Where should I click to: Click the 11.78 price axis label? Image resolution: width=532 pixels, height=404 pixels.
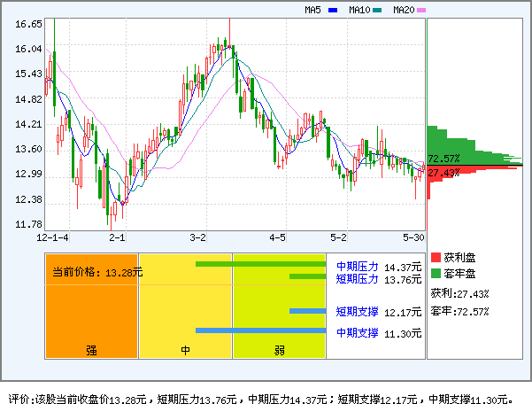[x=28, y=224]
